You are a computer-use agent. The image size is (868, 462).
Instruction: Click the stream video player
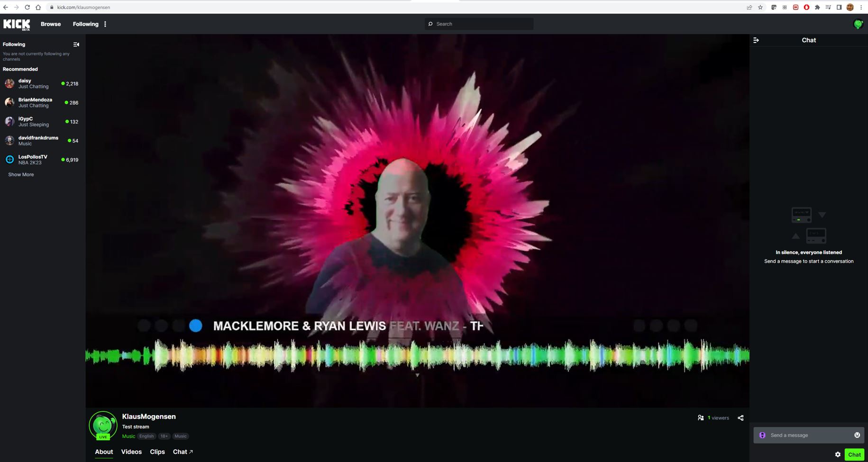(x=417, y=221)
